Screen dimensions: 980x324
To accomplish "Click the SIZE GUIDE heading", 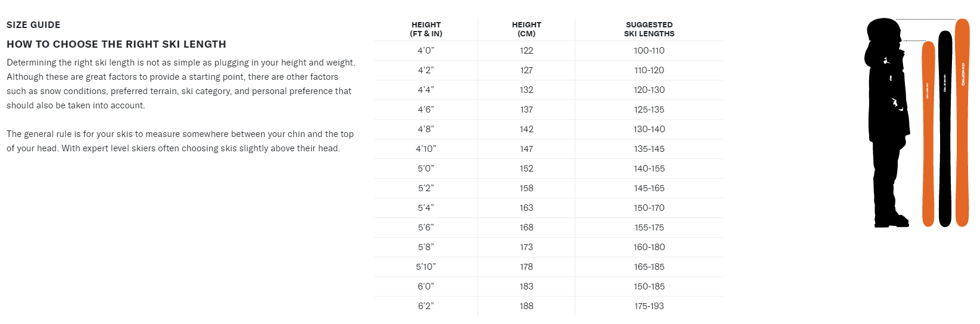I will [33, 25].
